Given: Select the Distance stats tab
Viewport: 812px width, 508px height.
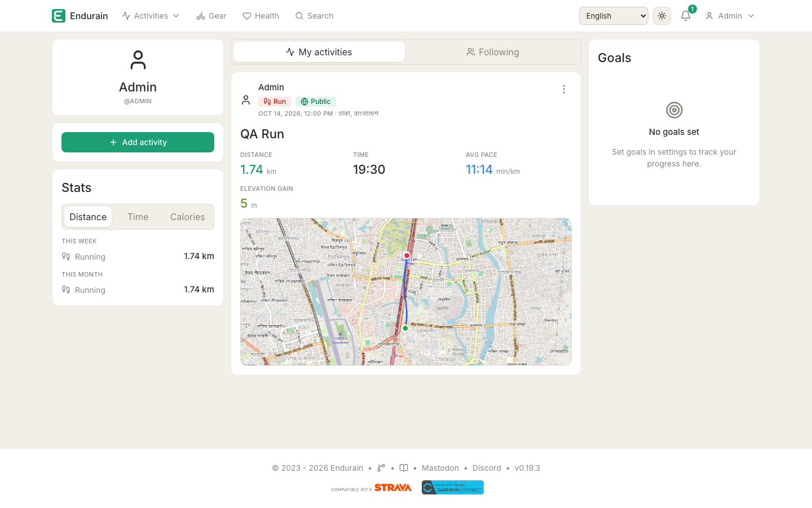Looking at the screenshot, I should click(x=88, y=217).
